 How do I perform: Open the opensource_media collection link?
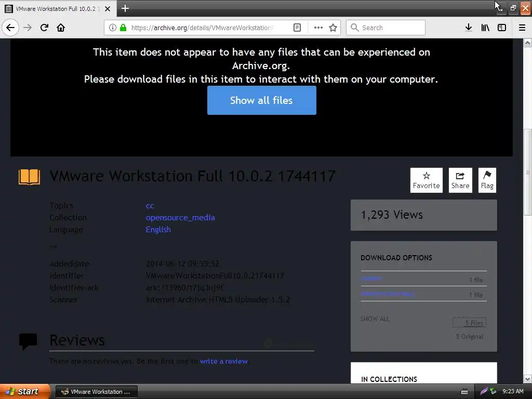(x=180, y=218)
